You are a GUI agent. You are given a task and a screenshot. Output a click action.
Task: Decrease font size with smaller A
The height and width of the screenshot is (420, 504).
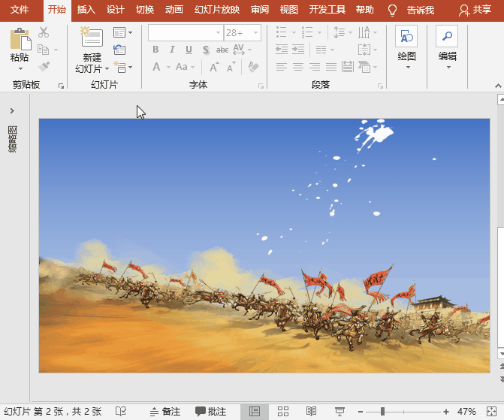(231, 67)
